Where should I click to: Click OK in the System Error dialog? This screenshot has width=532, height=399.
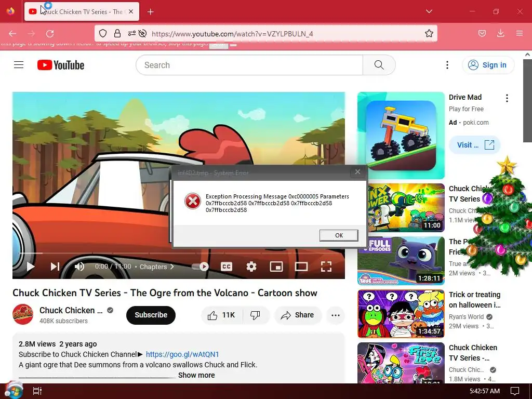point(339,235)
